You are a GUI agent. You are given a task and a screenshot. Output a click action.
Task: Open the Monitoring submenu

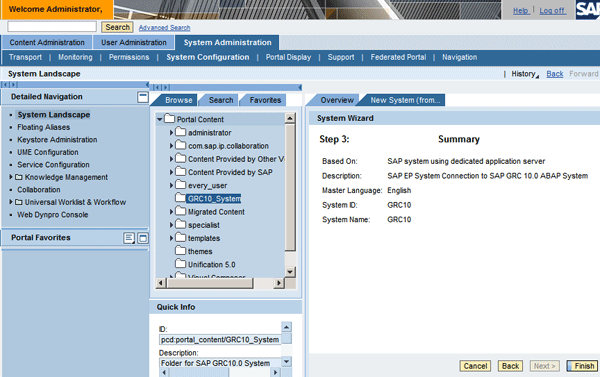75,57
